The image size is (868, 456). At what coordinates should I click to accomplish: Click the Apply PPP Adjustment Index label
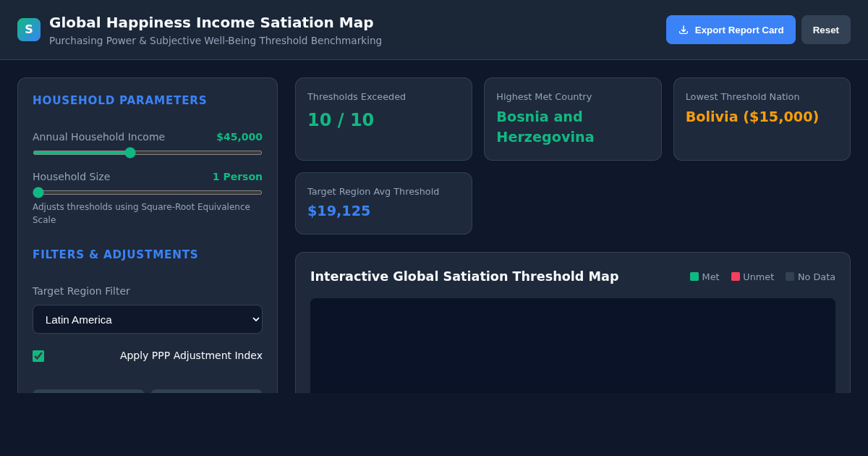coord(191,355)
